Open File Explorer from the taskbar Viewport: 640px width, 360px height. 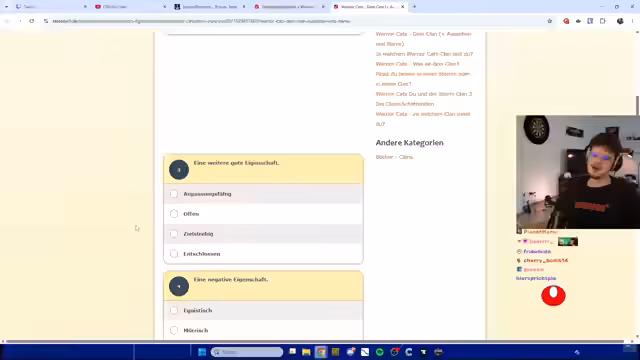[x=306, y=352]
